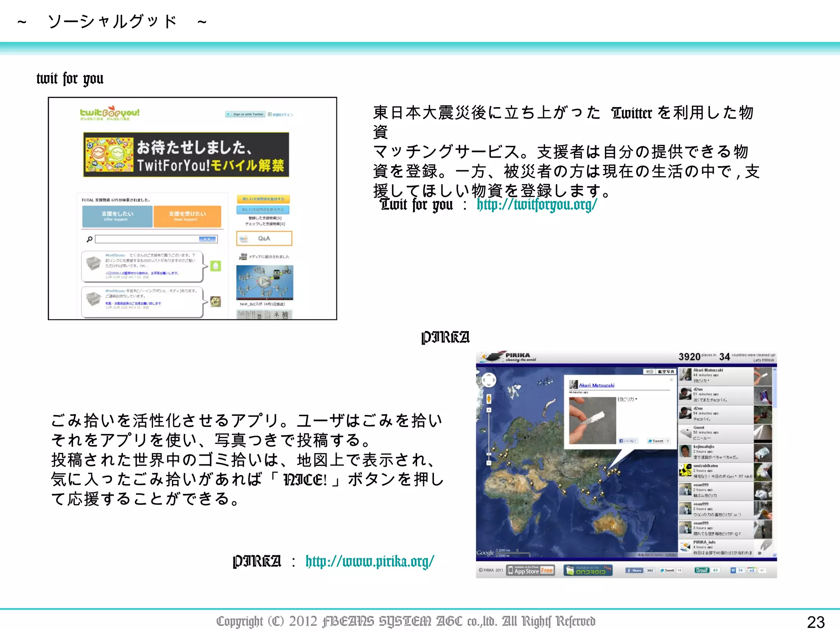Switch map to 航空写真 satellite view
Viewport: 840px width, 630px height.
[x=666, y=372]
